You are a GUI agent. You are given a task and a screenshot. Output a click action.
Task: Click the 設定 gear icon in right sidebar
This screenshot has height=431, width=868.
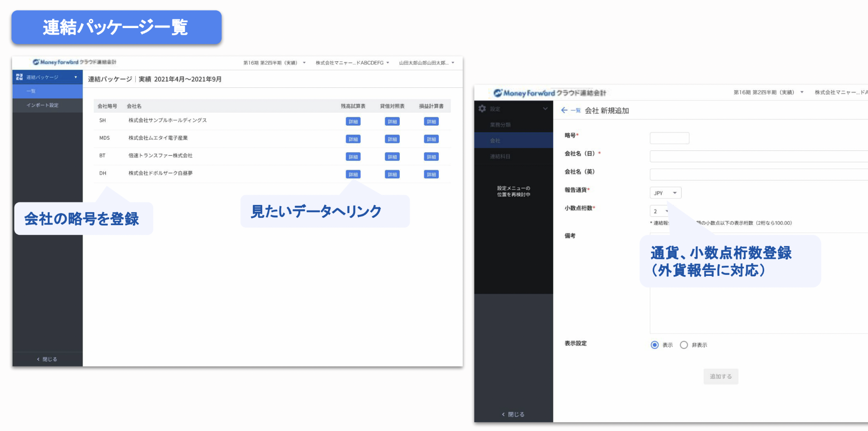[482, 109]
